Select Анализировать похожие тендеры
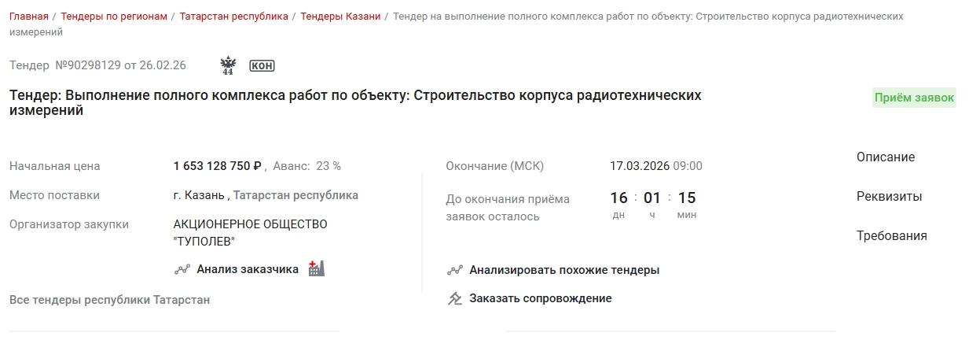 564,270
